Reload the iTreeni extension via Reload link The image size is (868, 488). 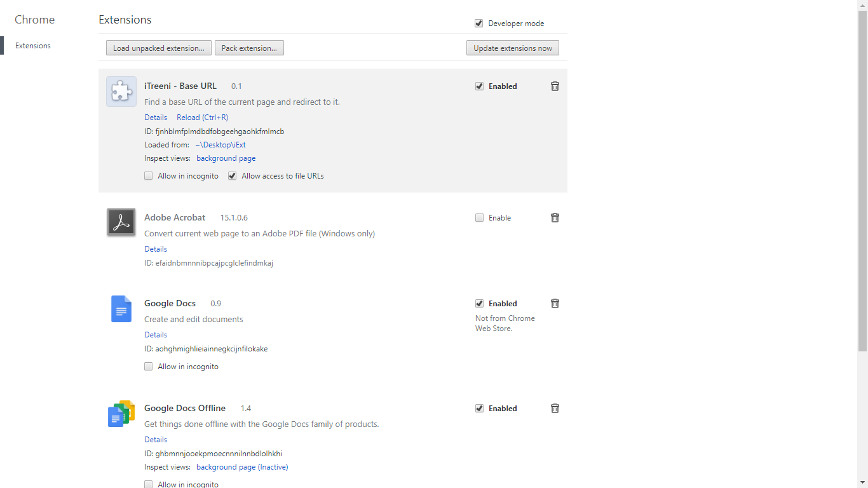202,118
